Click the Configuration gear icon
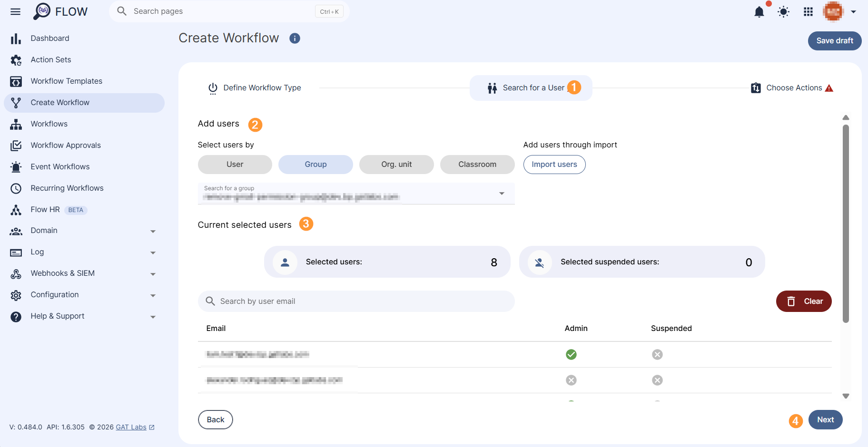 (16, 295)
